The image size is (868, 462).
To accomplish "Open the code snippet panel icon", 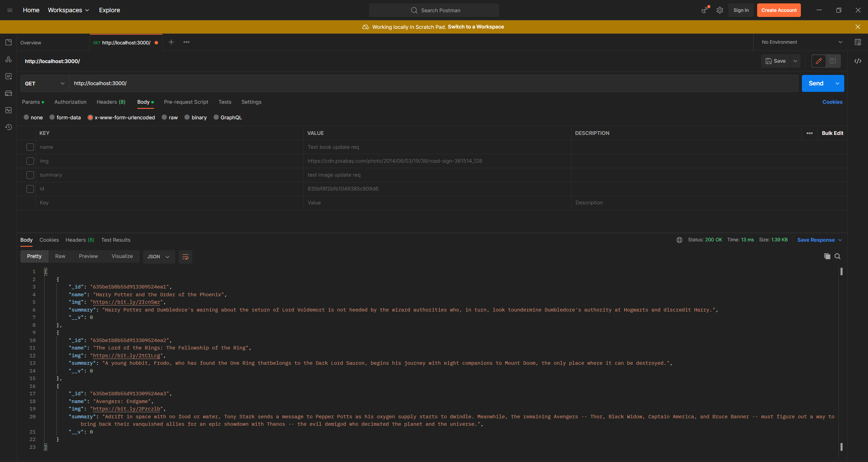I will point(857,61).
